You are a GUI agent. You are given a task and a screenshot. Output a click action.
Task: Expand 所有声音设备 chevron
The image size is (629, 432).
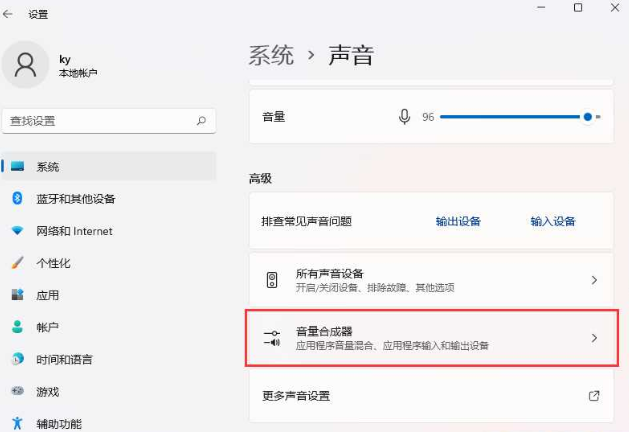[x=594, y=280]
